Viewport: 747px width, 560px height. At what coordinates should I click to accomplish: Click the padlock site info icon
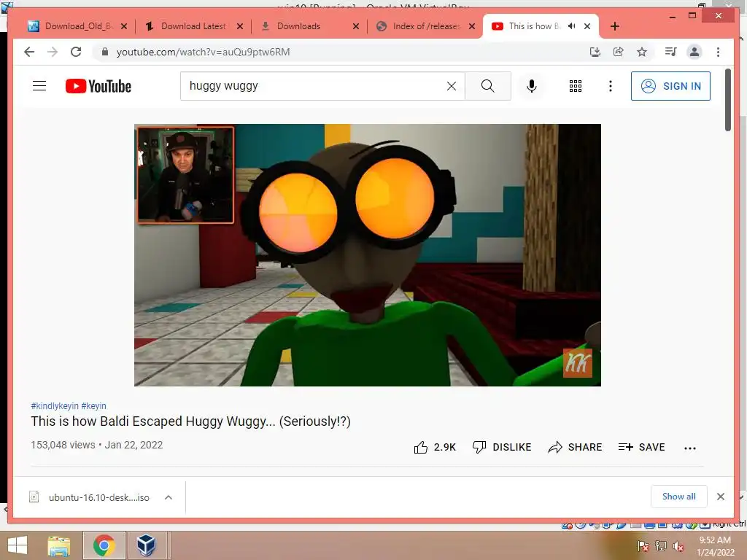pos(105,52)
